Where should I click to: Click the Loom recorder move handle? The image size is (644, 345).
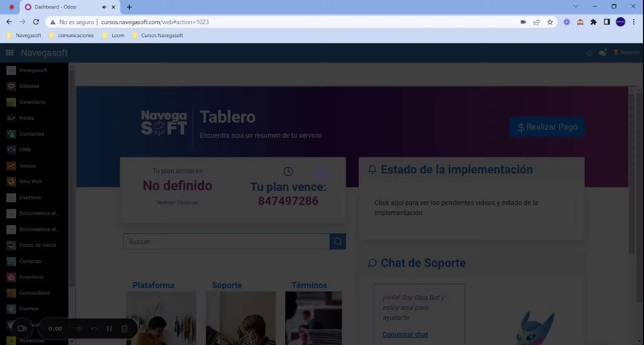coord(79,328)
